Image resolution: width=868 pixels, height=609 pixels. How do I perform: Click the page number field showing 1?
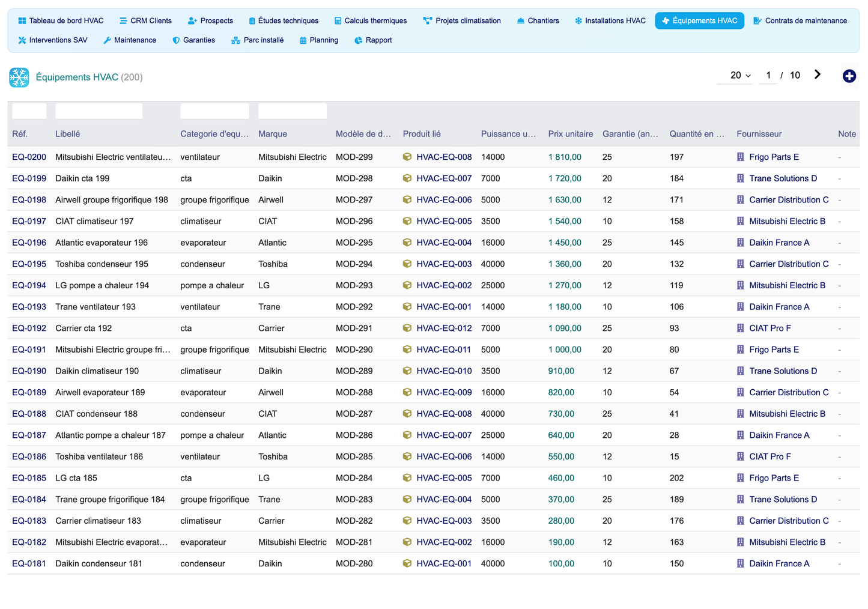point(768,75)
